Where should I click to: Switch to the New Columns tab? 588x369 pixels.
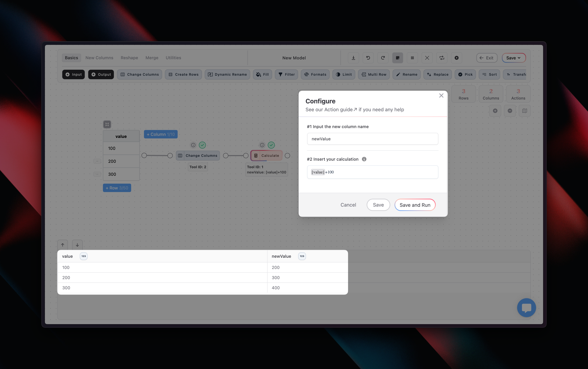tap(99, 58)
